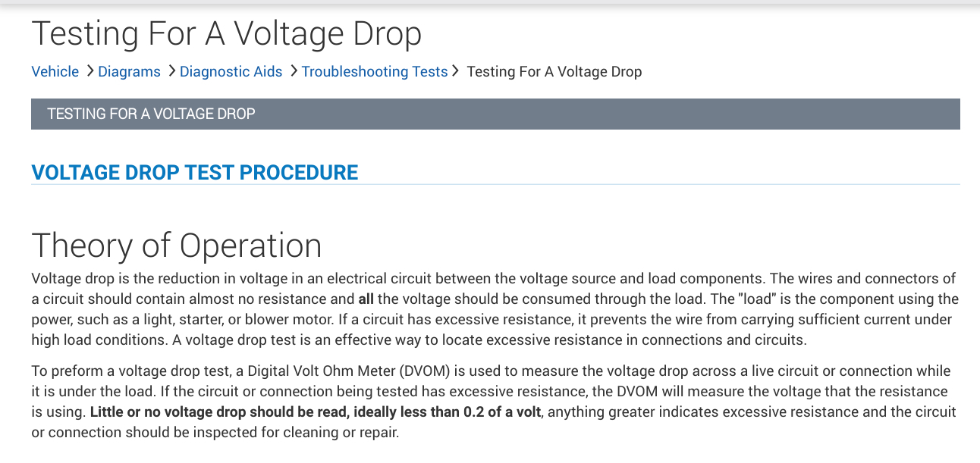
Task: Click the bold word "all" in the first paragraph
Action: (366, 299)
